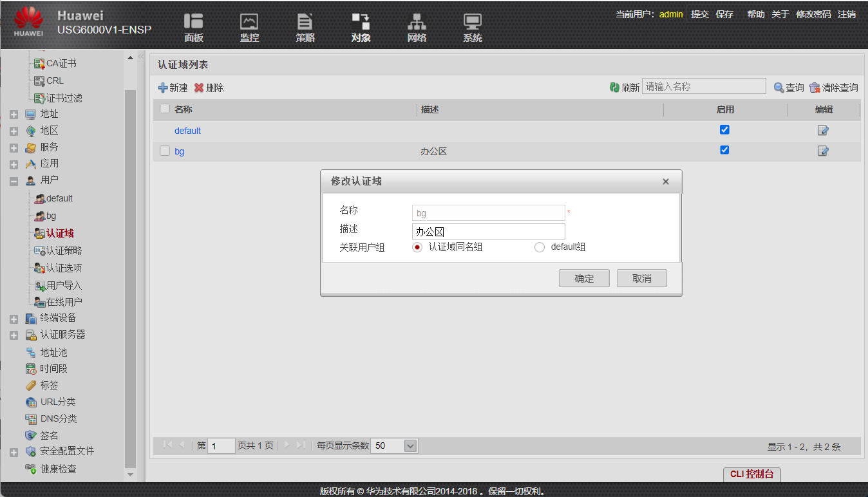Click the 描述 input field
The height and width of the screenshot is (497, 868).
coord(489,232)
